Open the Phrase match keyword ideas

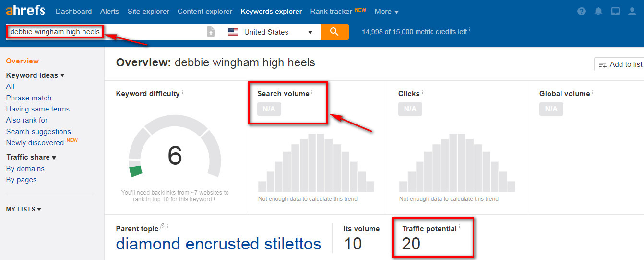[x=29, y=98]
